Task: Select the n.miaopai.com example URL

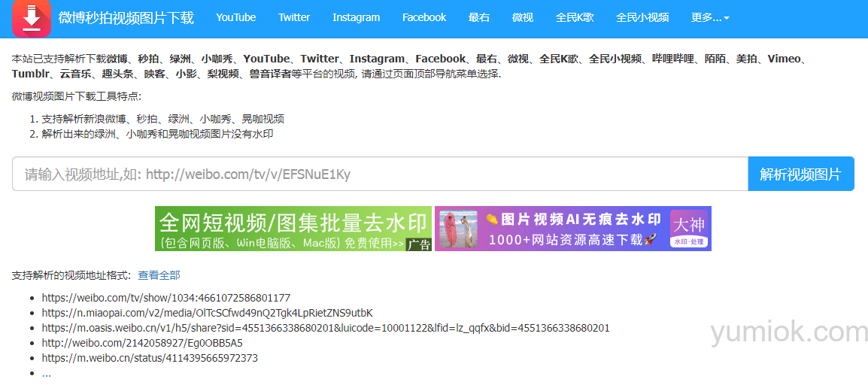Action: pyautogui.click(x=207, y=313)
